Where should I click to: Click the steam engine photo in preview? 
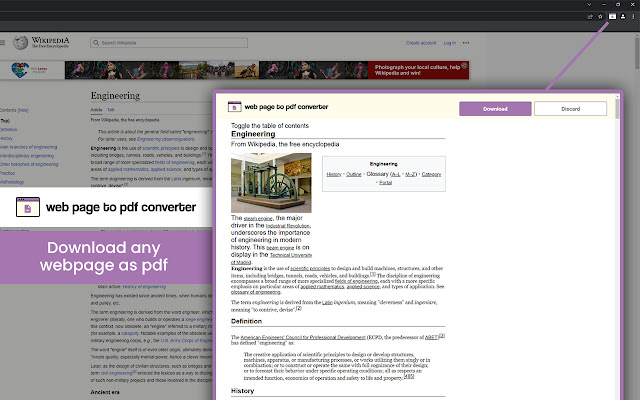tap(271, 183)
